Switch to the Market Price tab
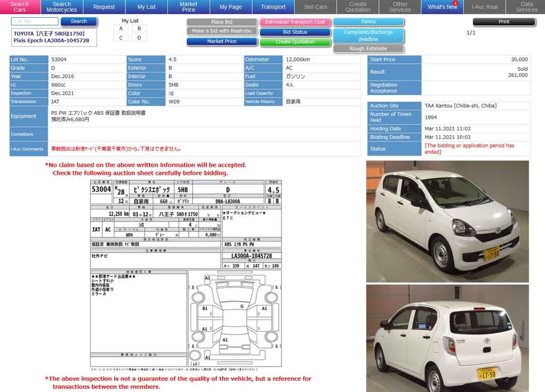Viewport: 545px width, 392px height. tap(188, 6)
